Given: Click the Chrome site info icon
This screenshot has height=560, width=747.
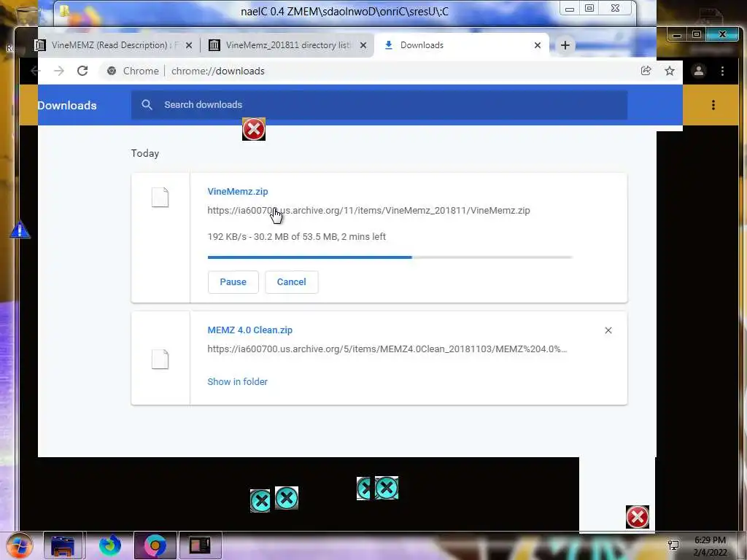Looking at the screenshot, I should (112, 71).
